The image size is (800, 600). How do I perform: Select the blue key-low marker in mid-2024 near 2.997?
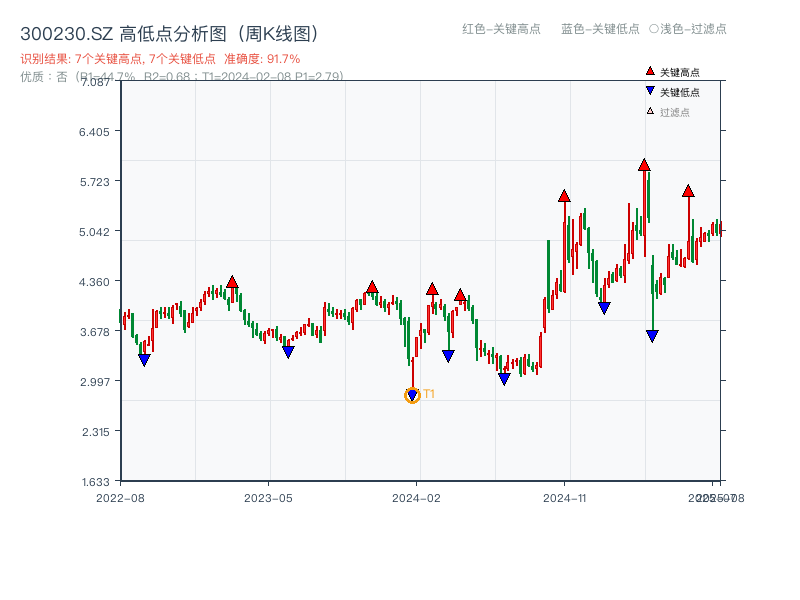pyautogui.click(x=504, y=379)
